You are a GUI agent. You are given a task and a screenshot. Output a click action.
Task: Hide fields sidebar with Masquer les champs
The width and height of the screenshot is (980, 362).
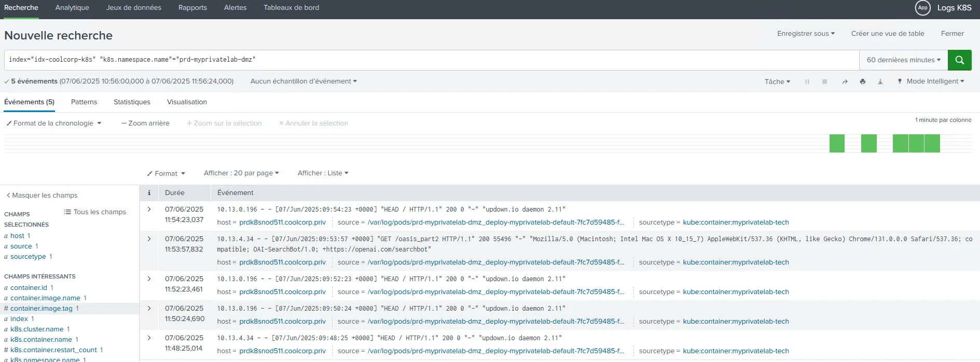[42, 196]
